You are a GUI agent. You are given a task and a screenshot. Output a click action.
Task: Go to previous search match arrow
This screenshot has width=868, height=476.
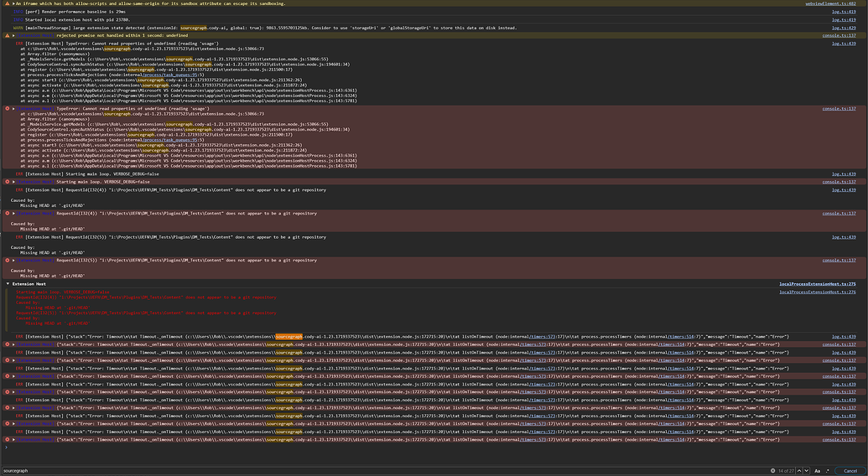[x=799, y=471]
